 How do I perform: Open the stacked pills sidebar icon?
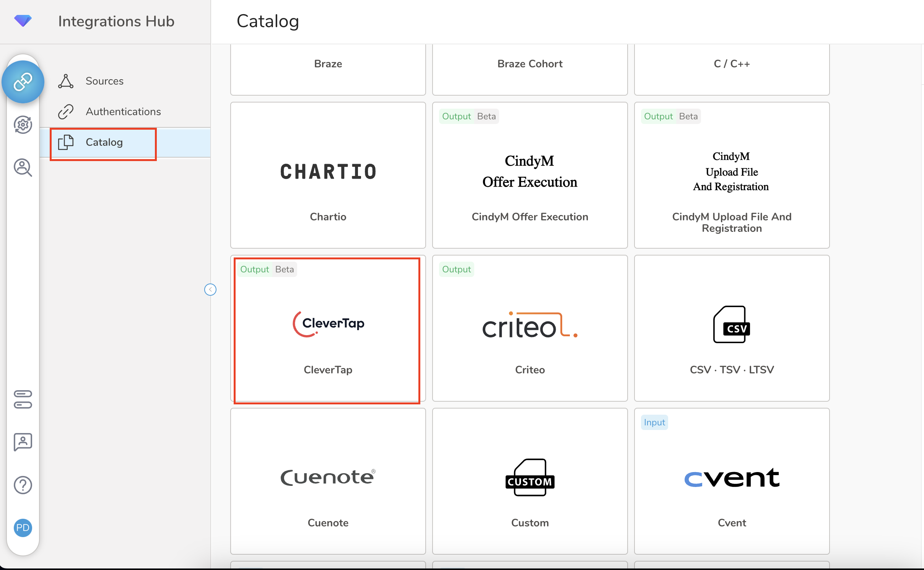pyautogui.click(x=23, y=399)
